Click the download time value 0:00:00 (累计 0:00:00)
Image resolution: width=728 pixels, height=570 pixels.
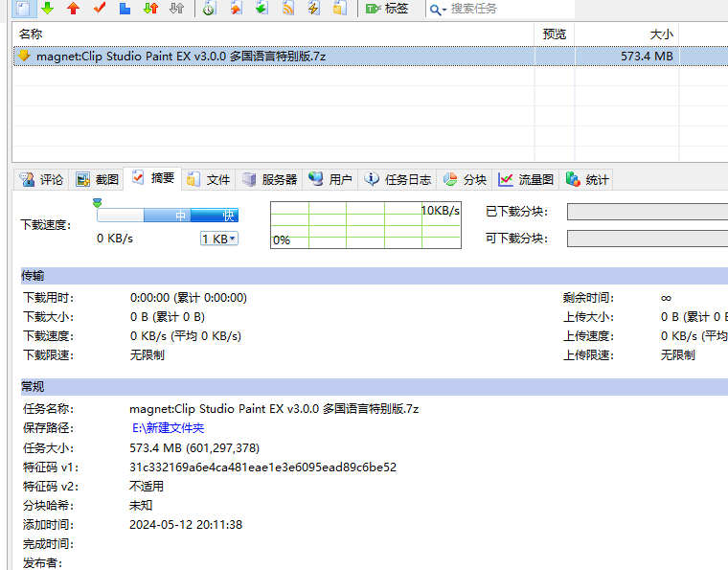pyautogui.click(x=189, y=298)
